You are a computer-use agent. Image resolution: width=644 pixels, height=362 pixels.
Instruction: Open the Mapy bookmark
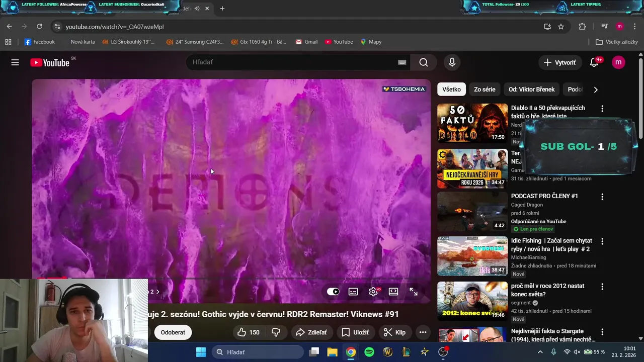371,42
